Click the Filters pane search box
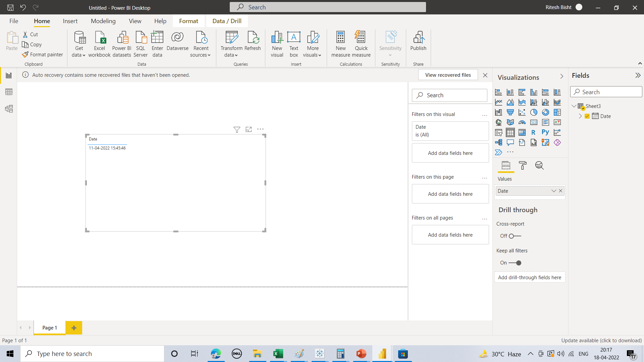This screenshot has width=644, height=362. click(449, 95)
